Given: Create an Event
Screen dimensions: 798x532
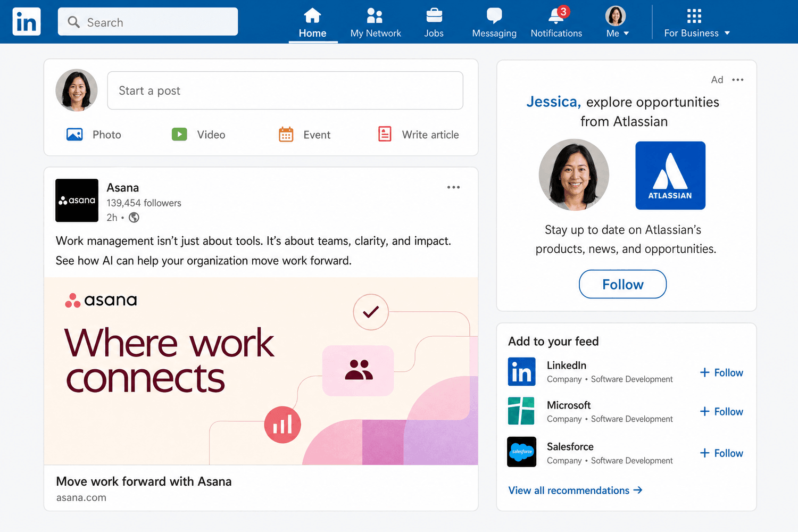Looking at the screenshot, I should [305, 135].
